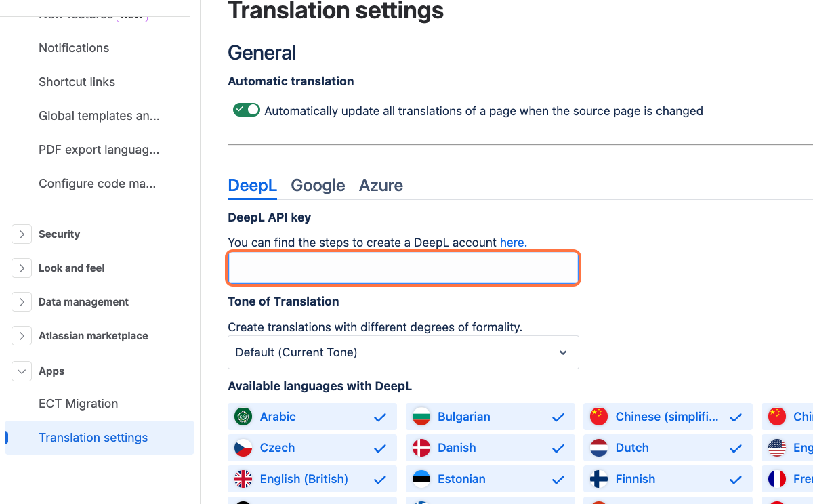Click the Bulgarian flag icon

(421, 417)
